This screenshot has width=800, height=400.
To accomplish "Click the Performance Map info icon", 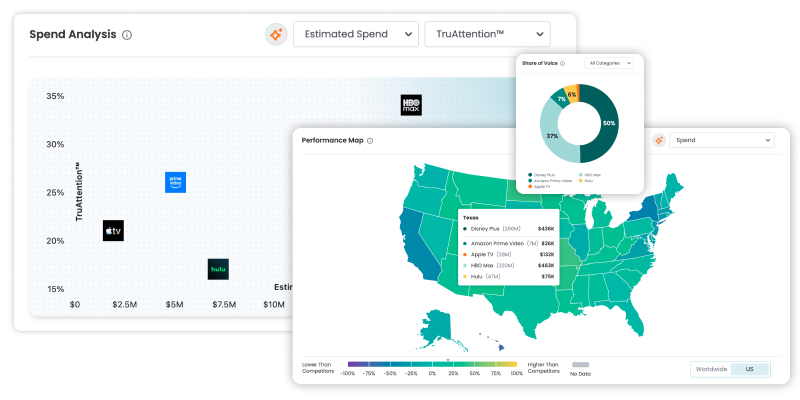I will (x=370, y=141).
